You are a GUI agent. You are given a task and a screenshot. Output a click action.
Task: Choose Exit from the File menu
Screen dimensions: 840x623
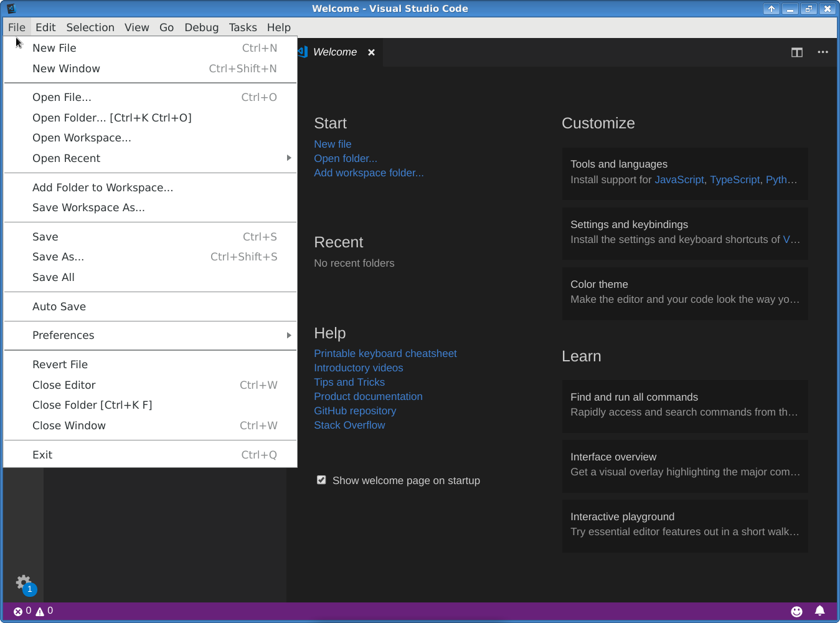[x=150, y=455]
